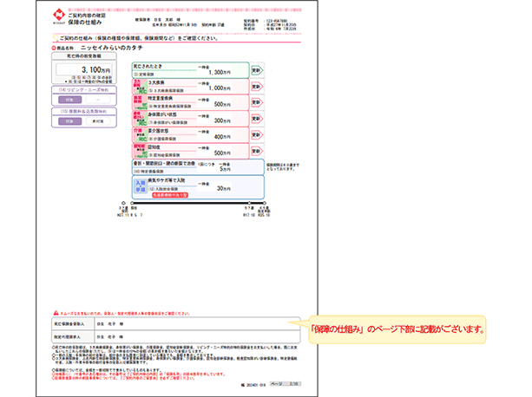
Task: Click the 死亡されたとき coverage title
Action: 148,67
